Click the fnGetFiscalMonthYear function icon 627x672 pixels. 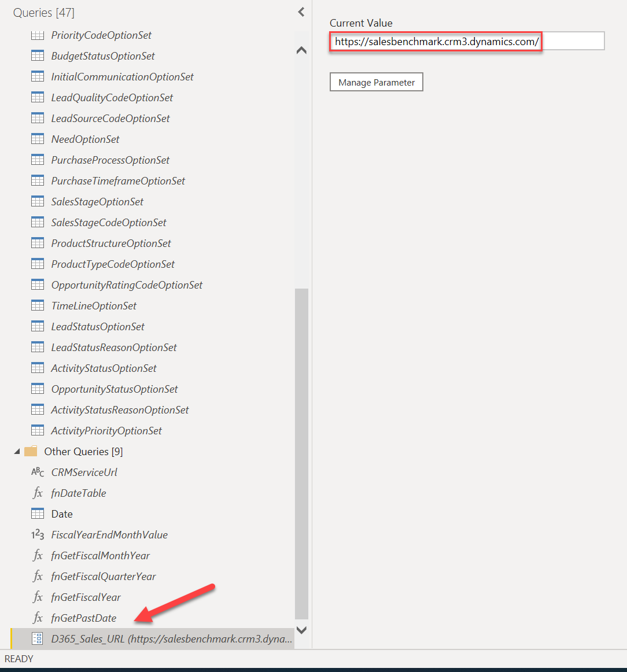(x=38, y=556)
